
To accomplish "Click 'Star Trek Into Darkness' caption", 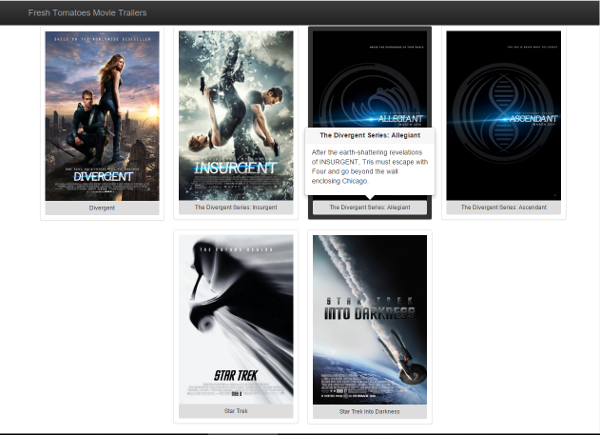I will (369, 412).
